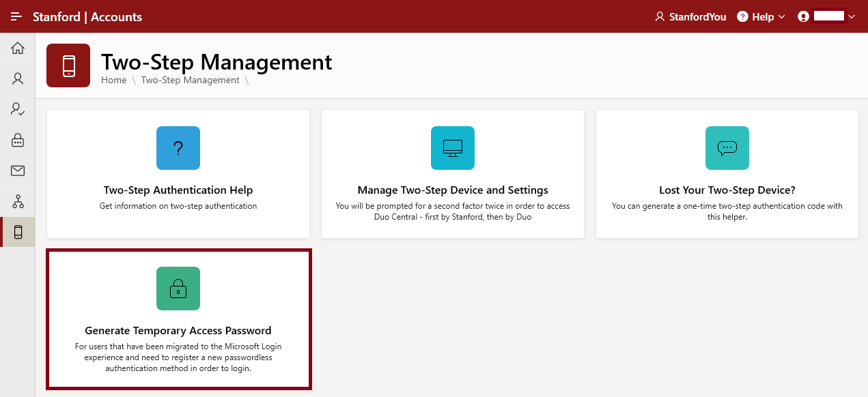Screen dimensions: 868x397
Task: Click the blue question mark help icon
Action: [178, 148]
